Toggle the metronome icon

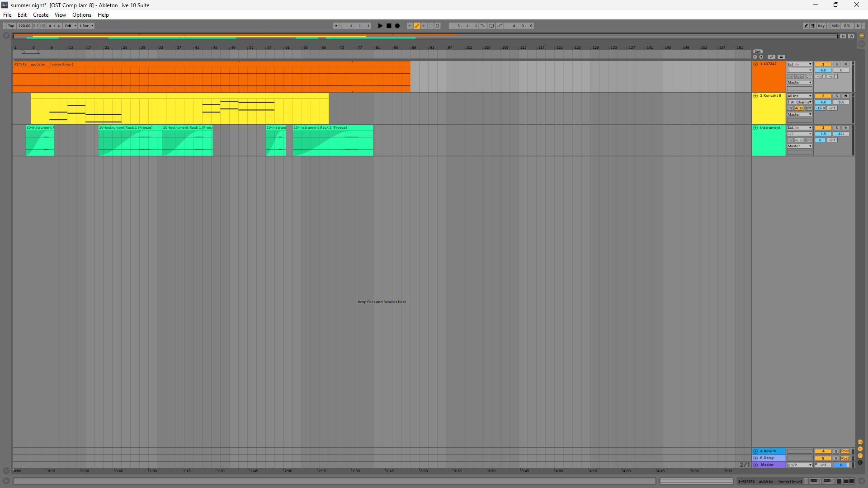(68, 26)
